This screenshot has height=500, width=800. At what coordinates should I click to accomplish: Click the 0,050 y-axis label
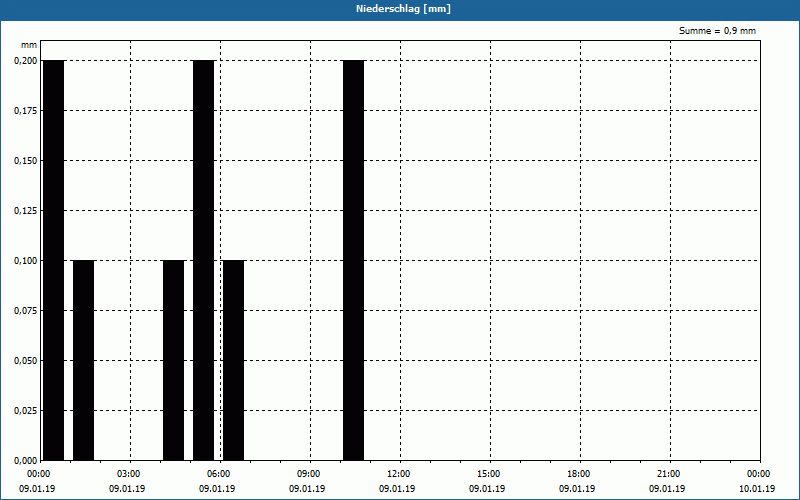click(26, 361)
